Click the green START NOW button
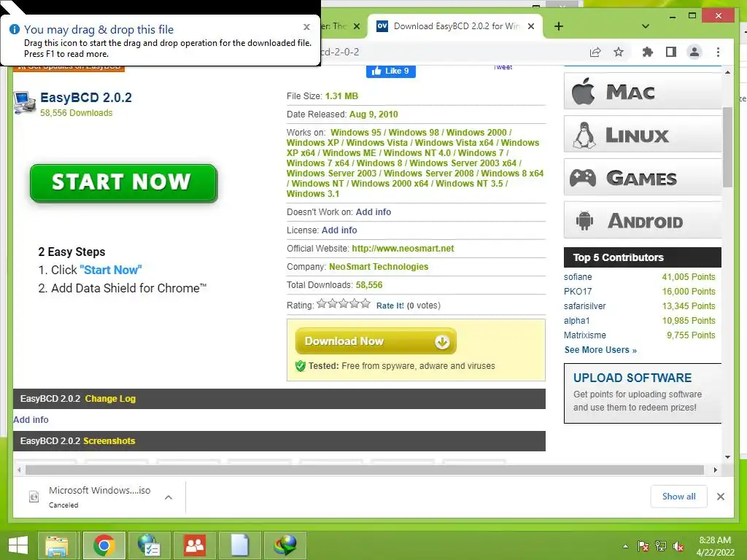The image size is (747, 560). click(x=123, y=183)
